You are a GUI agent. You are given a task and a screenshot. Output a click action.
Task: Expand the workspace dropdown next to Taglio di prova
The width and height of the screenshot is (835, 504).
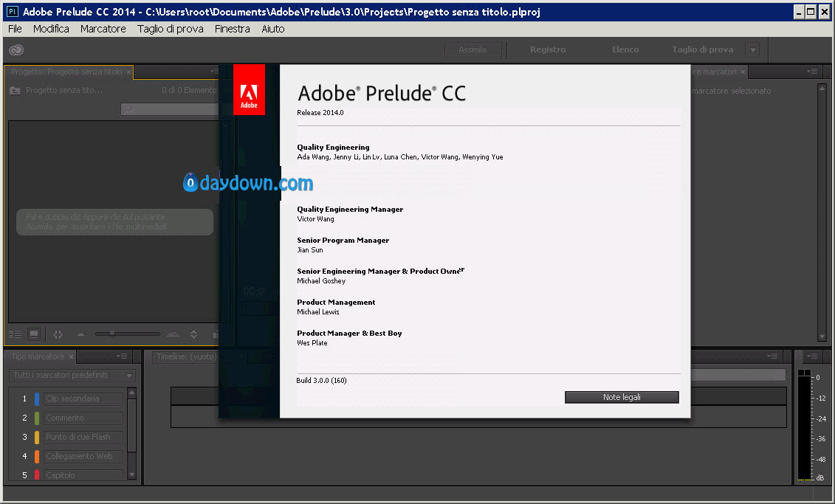(x=752, y=50)
